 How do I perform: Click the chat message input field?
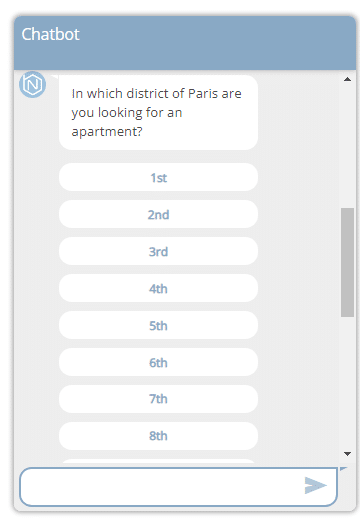(178, 486)
